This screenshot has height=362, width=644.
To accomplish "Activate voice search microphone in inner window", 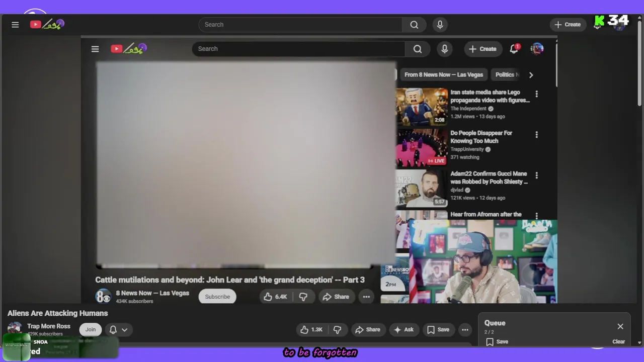I will (x=444, y=49).
